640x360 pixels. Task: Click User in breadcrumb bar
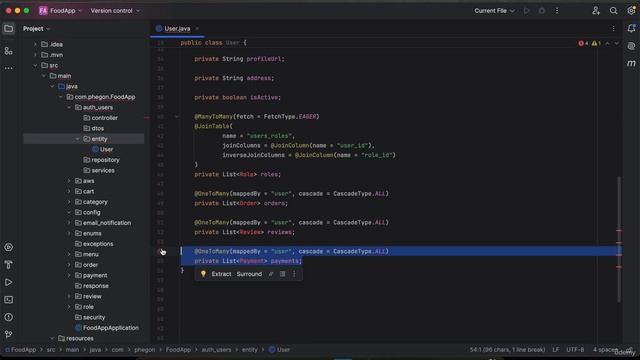pyautogui.click(x=280, y=350)
